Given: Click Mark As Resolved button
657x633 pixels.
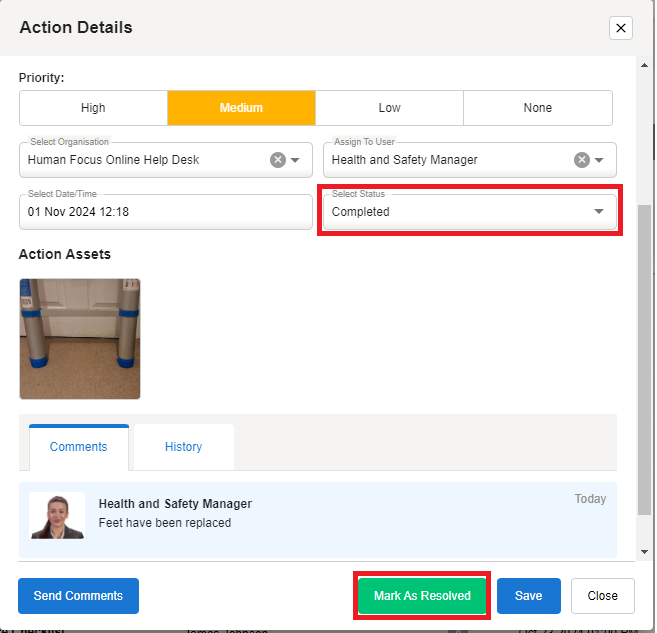Looking at the screenshot, I should pos(422,596).
